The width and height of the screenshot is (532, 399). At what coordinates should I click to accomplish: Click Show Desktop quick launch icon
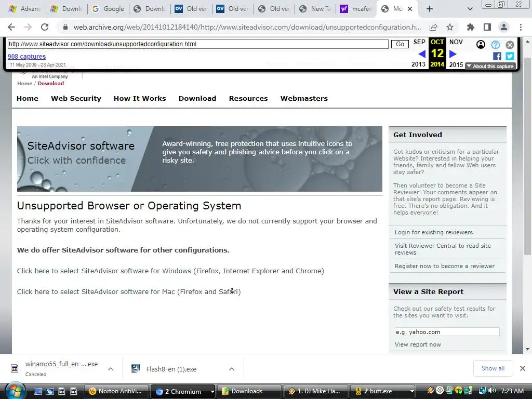37,391
